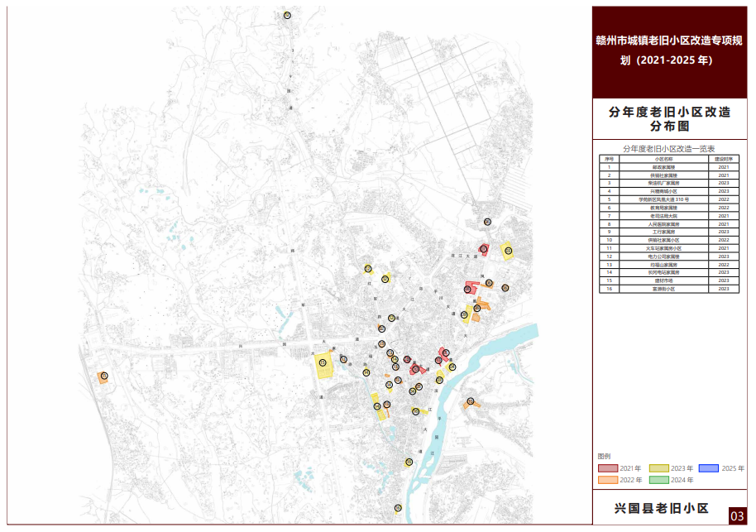Click the '建设时序' column header
This screenshot has height=532, width=756.
point(724,159)
